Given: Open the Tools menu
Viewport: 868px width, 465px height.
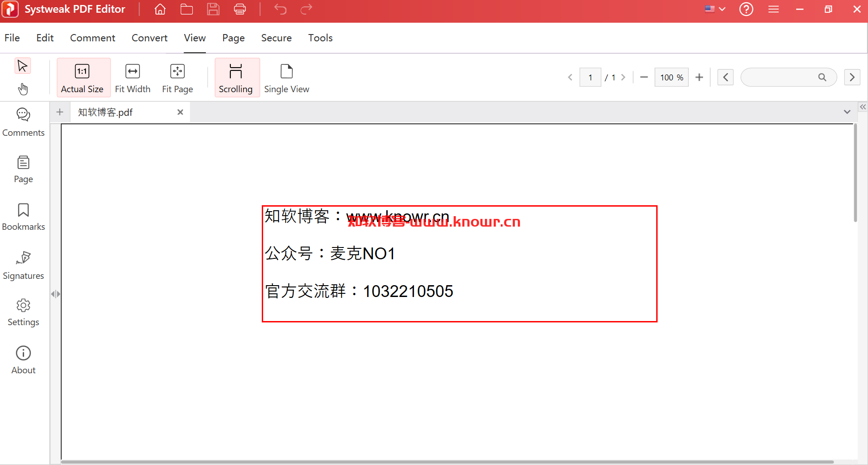Looking at the screenshot, I should coord(320,38).
